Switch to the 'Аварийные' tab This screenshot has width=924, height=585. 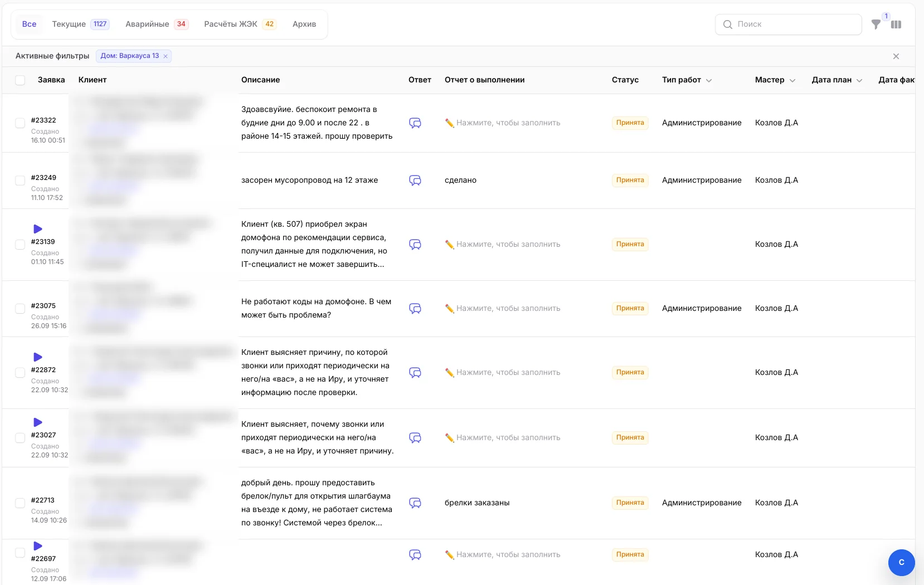coord(157,24)
